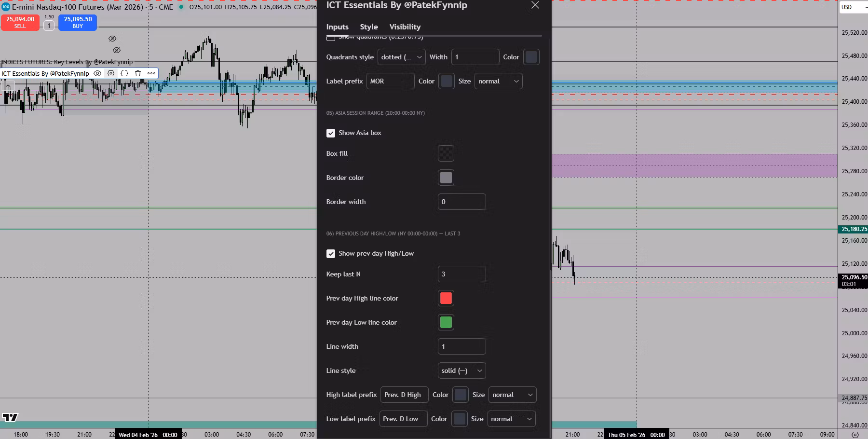Open Quadrants style dropdown
Screen dimensions: 868x439
click(401, 57)
